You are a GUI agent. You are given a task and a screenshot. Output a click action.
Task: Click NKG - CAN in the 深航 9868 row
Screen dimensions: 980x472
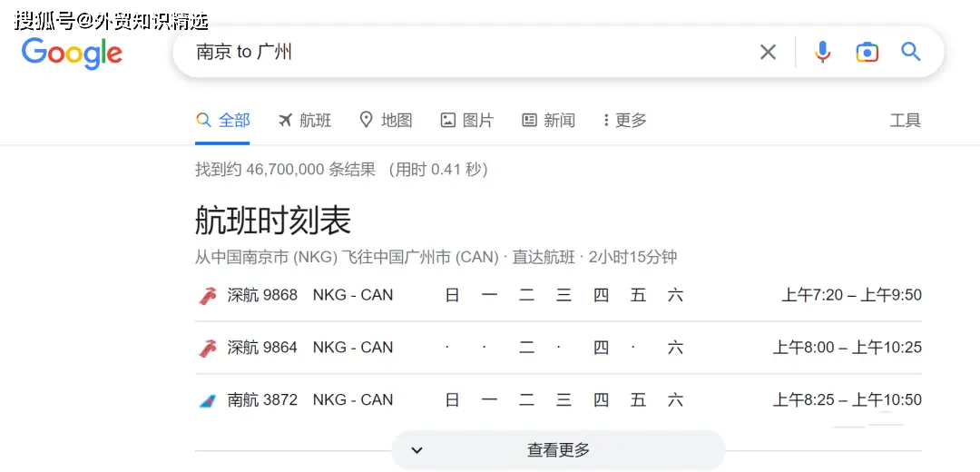coord(353,295)
